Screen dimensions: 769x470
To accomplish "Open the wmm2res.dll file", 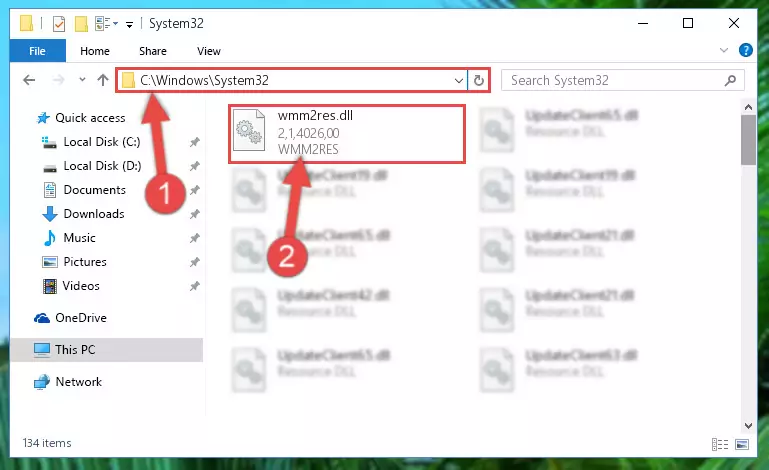I will coord(346,133).
